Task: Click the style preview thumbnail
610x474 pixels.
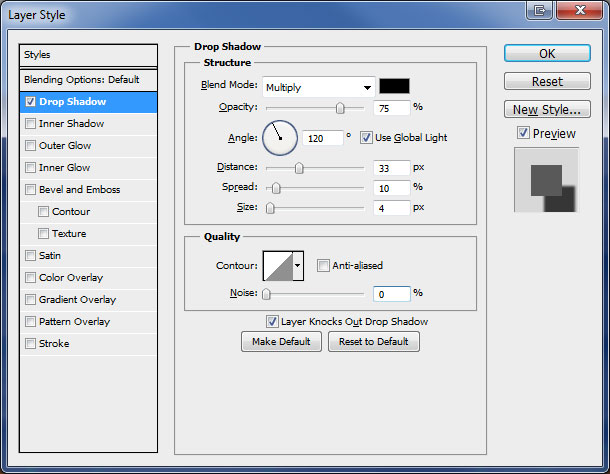Action: pyautogui.click(x=545, y=181)
